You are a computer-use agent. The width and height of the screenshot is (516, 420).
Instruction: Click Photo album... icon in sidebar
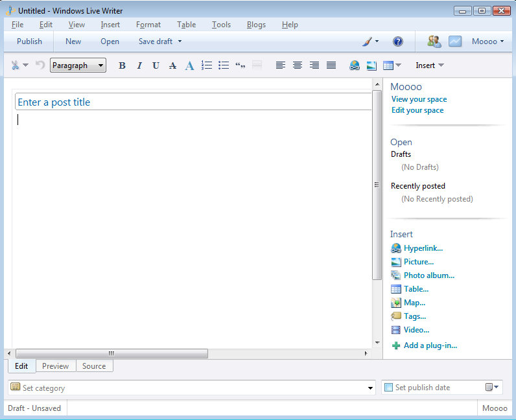[x=395, y=275]
